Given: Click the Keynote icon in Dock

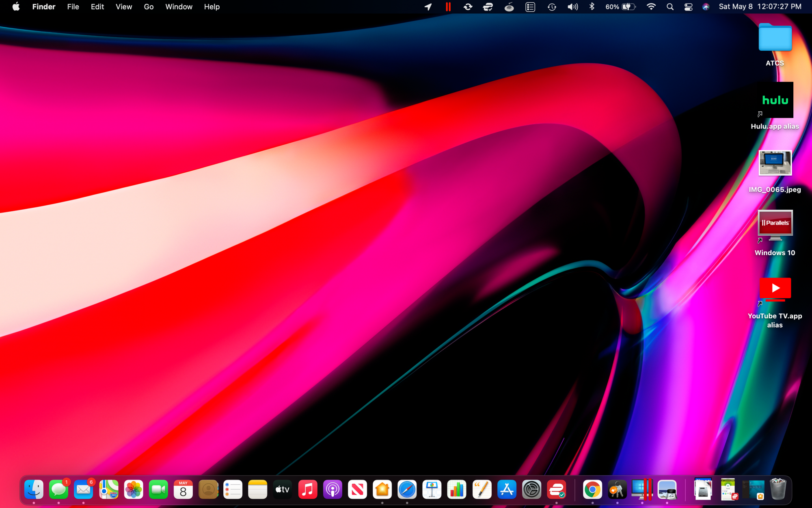Looking at the screenshot, I should 432,489.
